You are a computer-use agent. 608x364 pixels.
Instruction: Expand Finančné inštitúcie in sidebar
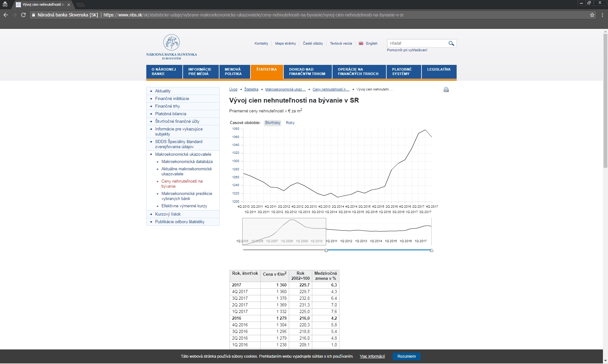click(x=172, y=98)
